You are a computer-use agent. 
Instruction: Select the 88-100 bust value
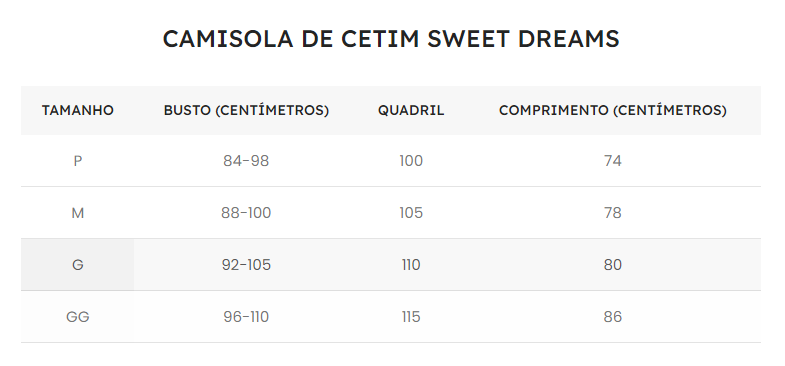point(246,213)
